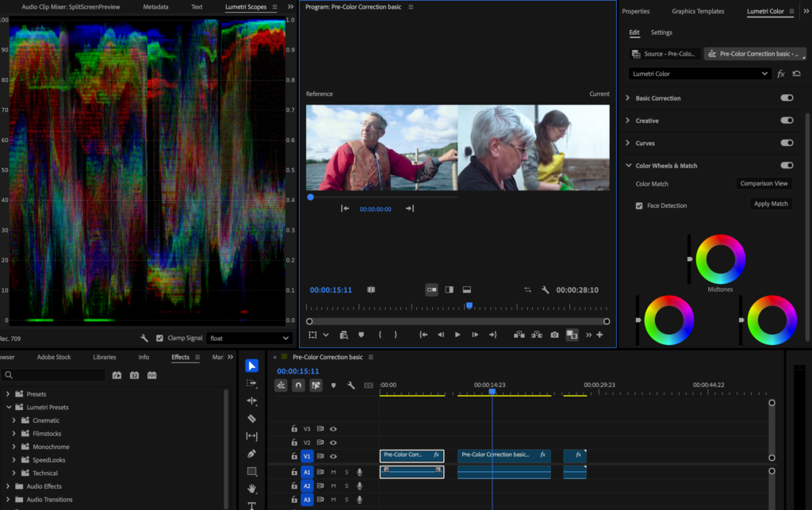
Task: Toggle the Basic Correction section off
Action: pos(787,98)
